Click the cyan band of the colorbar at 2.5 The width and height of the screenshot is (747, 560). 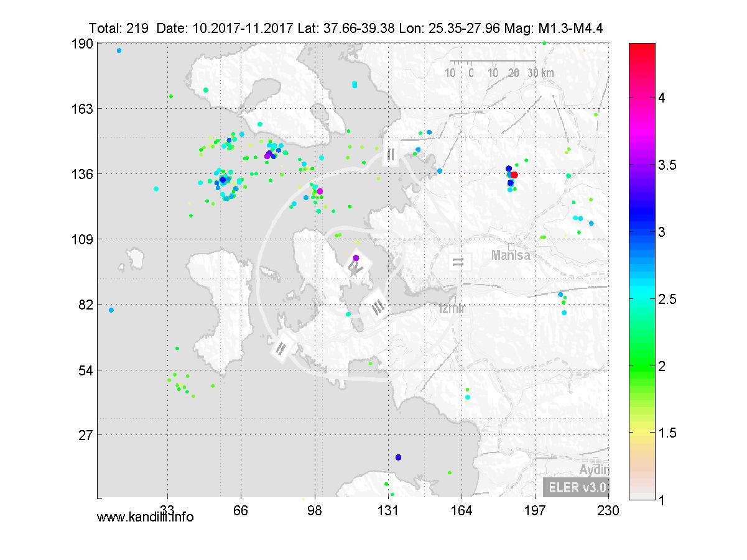click(643, 298)
